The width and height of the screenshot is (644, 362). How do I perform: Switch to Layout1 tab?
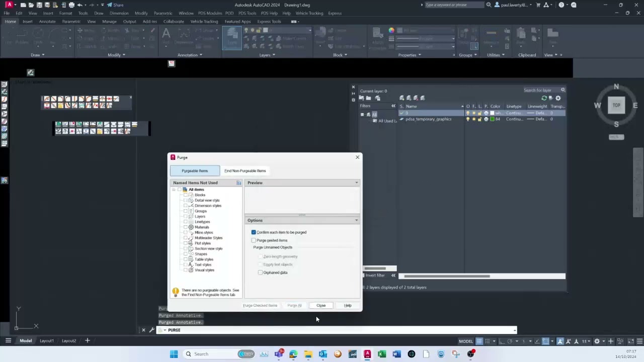pos(47,341)
